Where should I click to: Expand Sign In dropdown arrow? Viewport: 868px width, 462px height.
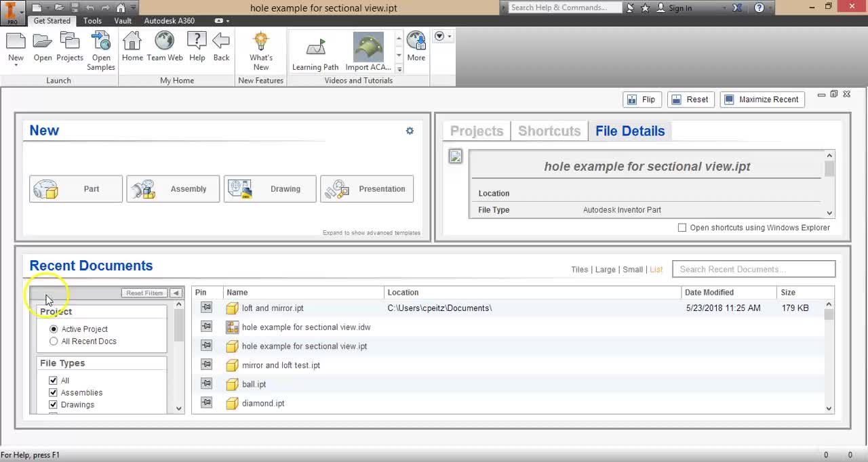[725, 8]
